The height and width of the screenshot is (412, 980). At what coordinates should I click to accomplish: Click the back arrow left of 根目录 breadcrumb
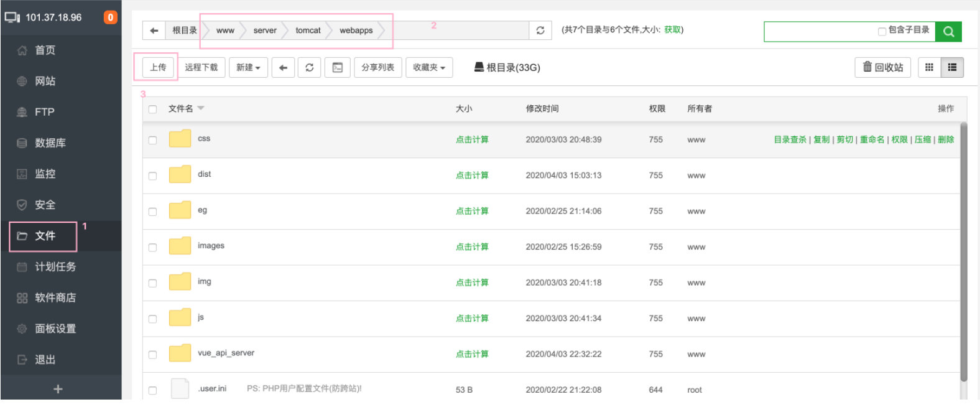[x=154, y=30]
